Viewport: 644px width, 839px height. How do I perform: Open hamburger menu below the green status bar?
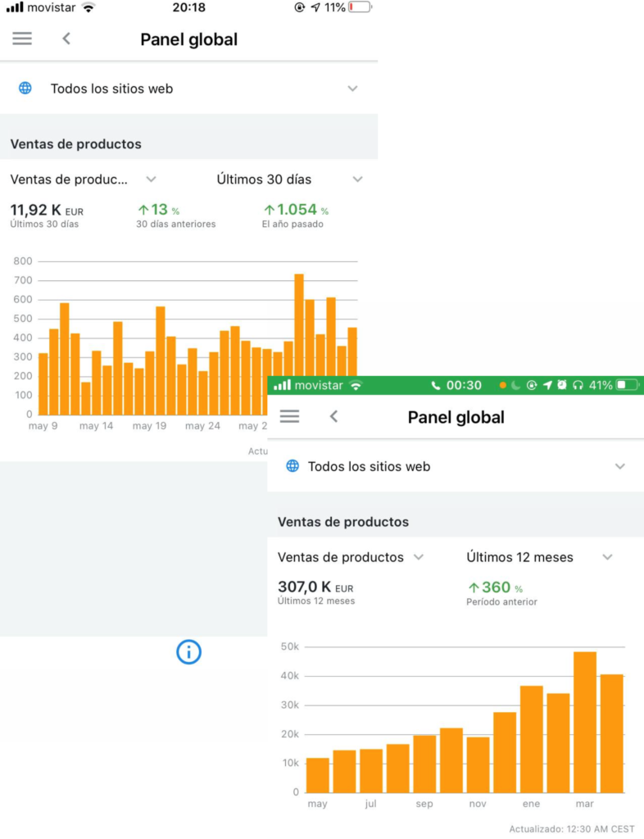tap(289, 416)
